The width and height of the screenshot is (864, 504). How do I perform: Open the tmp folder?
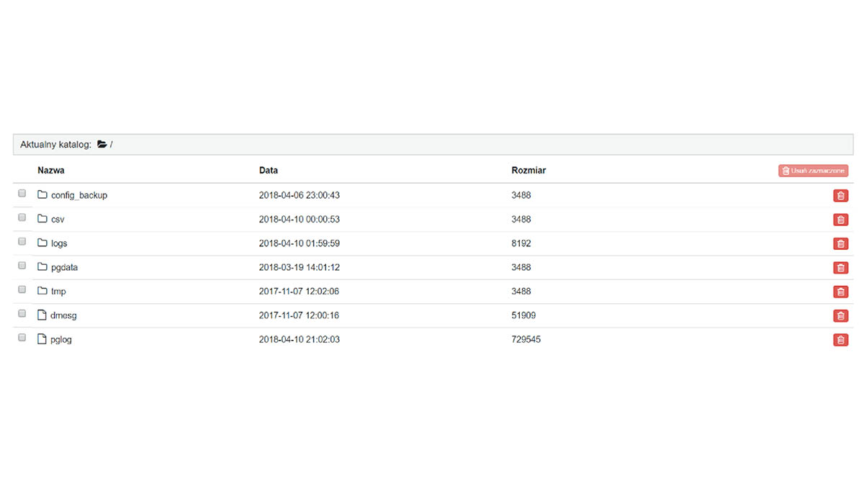(x=58, y=292)
